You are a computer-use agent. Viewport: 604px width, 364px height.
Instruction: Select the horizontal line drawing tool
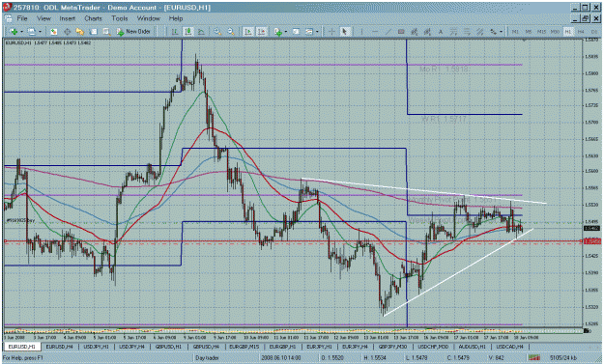pos(375,32)
